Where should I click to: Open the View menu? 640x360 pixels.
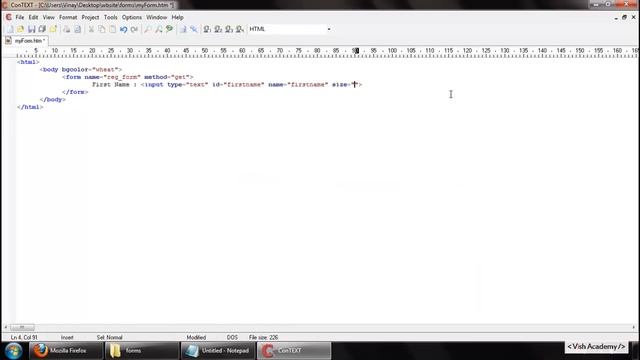point(49,18)
